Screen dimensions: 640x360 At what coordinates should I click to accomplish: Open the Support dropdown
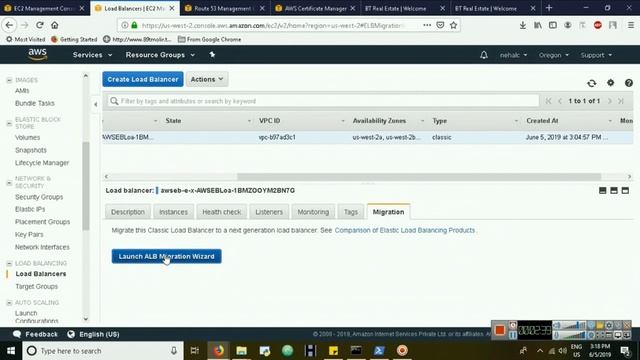(x=596, y=55)
